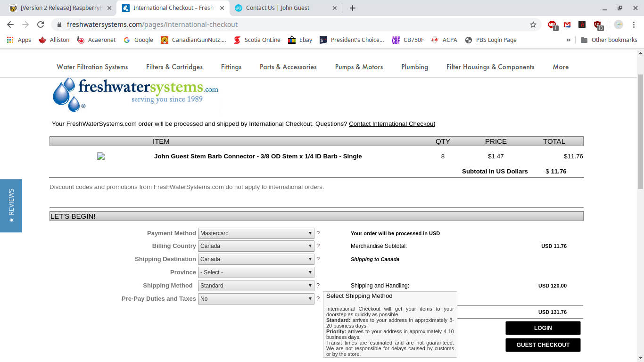The width and height of the screenshot is (644, 362).
Task: Open the Apps bookmark shortcut
Action: tap(19, 40)
